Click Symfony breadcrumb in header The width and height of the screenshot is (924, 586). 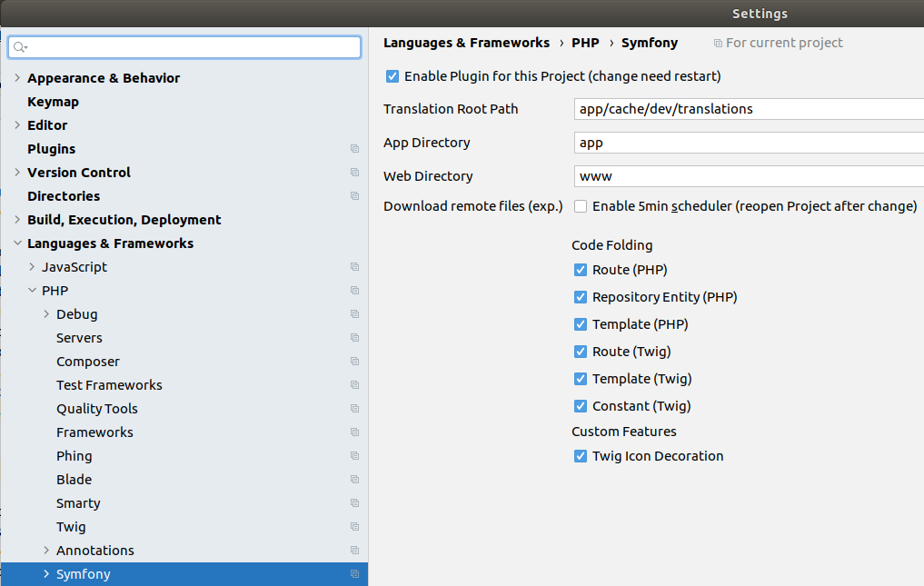(650, 43)
